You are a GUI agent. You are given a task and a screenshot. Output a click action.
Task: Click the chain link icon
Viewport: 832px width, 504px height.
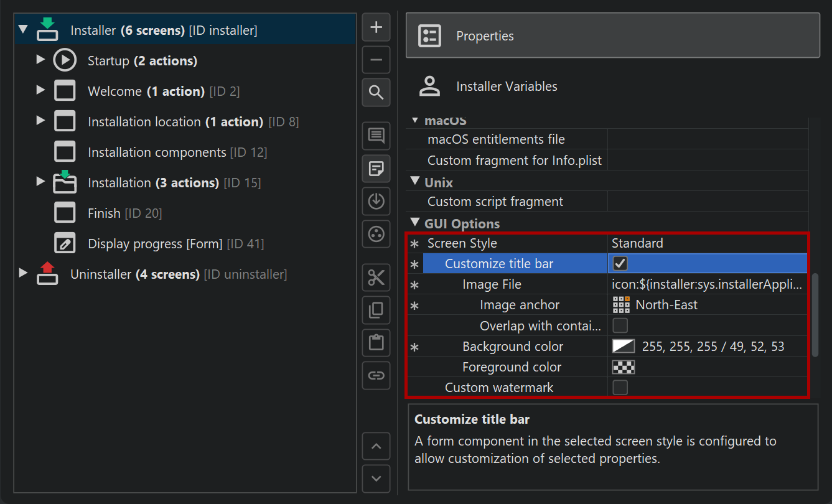(x=376, y=375)
